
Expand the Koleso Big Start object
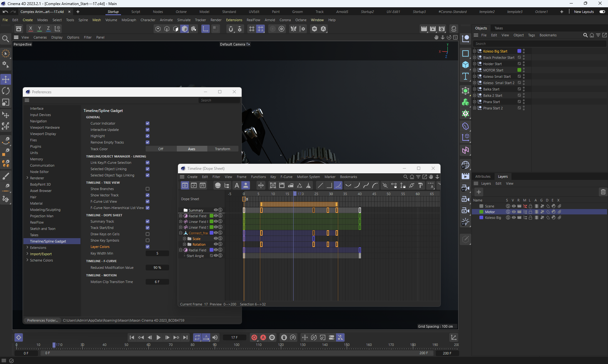tap(474, 51)
